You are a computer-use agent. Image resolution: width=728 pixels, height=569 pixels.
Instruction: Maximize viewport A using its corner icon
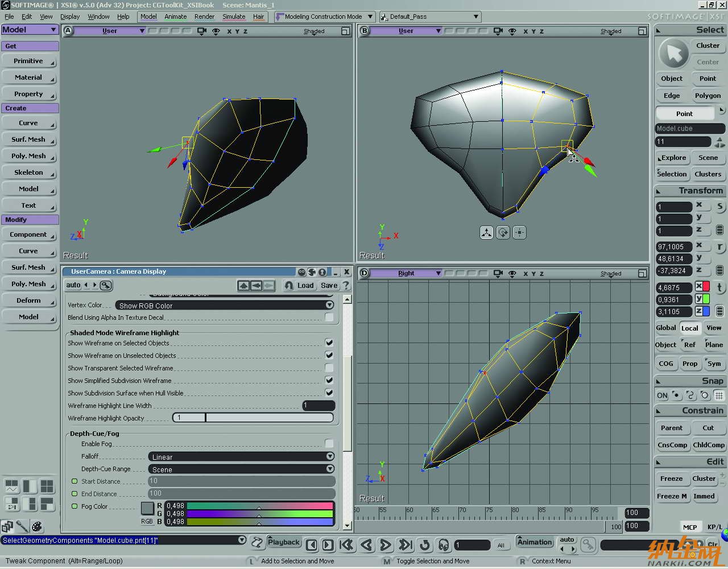pos(345,31)
